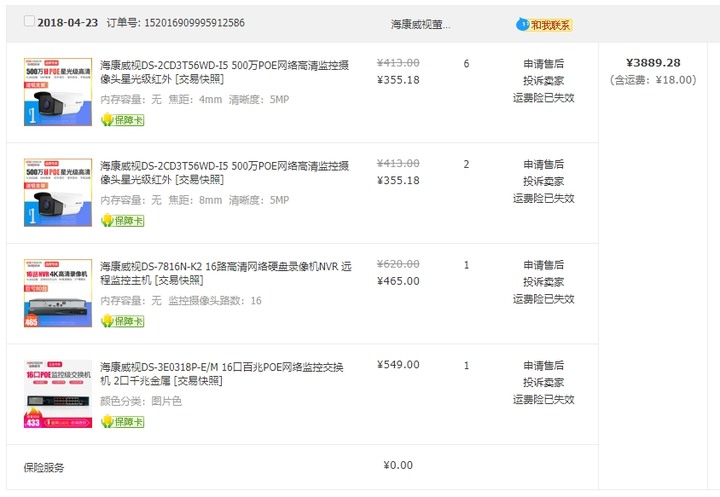
Task: Click spec text 焦距: 8mm
Action: click(195, 200)
